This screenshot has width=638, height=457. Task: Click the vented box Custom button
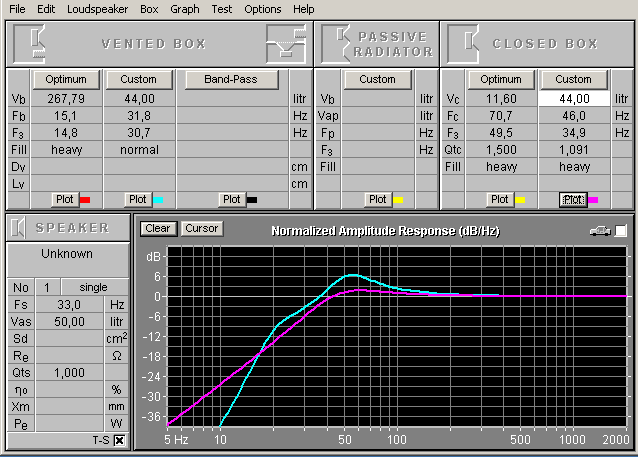click(x=139, y=79)
